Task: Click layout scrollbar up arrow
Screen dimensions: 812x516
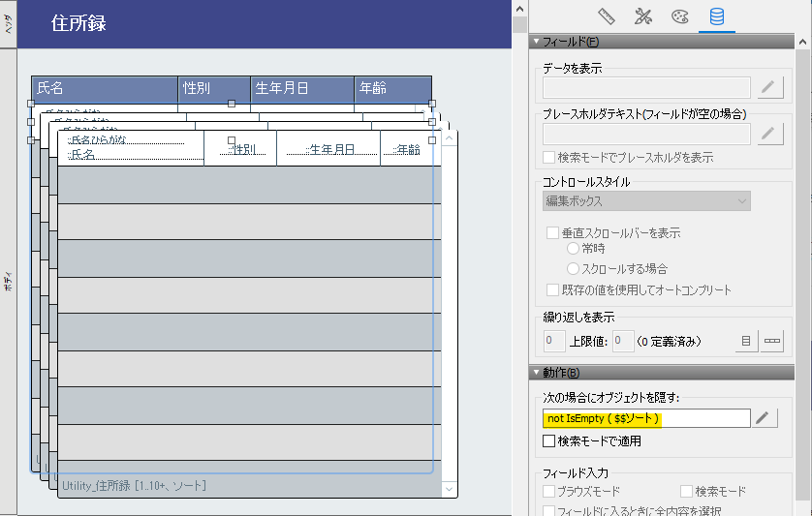Action: (x=520, y=9)
